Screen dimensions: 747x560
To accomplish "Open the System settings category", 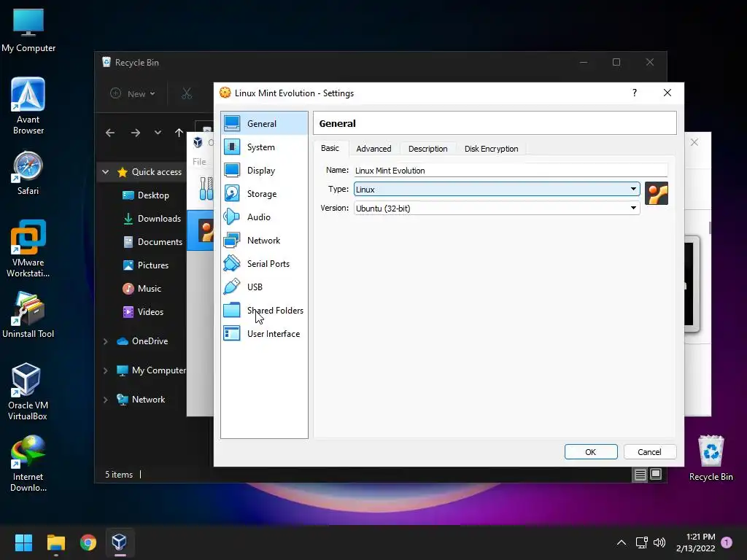I will point(264,147).
